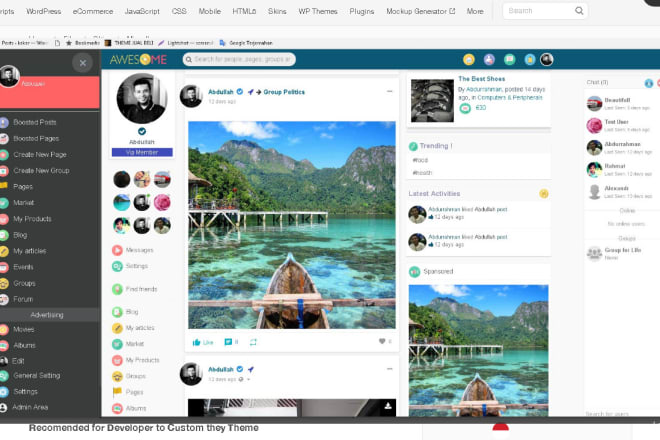This screenshot has height=440, width=660.
Task: Open the JavaScript menu item
Action: 142,11
